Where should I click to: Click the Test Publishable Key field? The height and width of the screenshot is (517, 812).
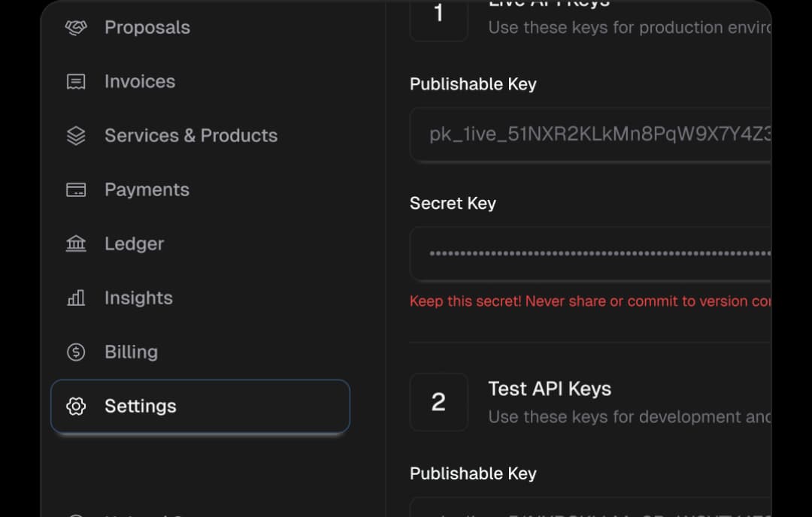click(x=594, y=508)
